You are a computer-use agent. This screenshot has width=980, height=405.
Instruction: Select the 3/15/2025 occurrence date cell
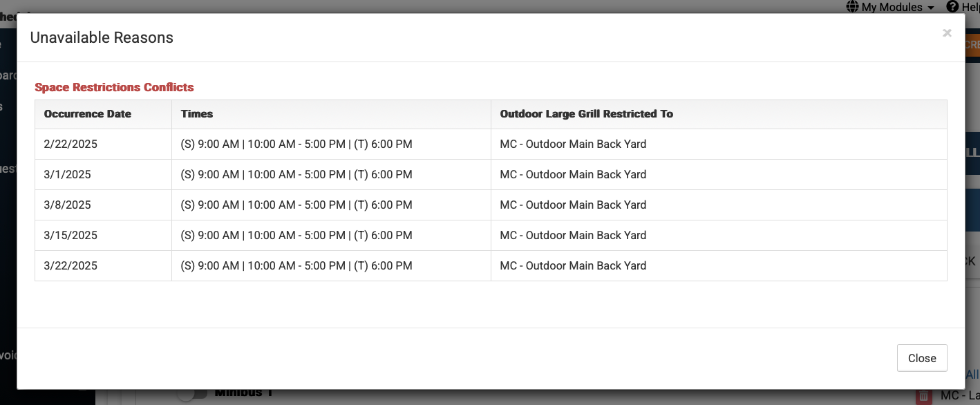(70, 236)
